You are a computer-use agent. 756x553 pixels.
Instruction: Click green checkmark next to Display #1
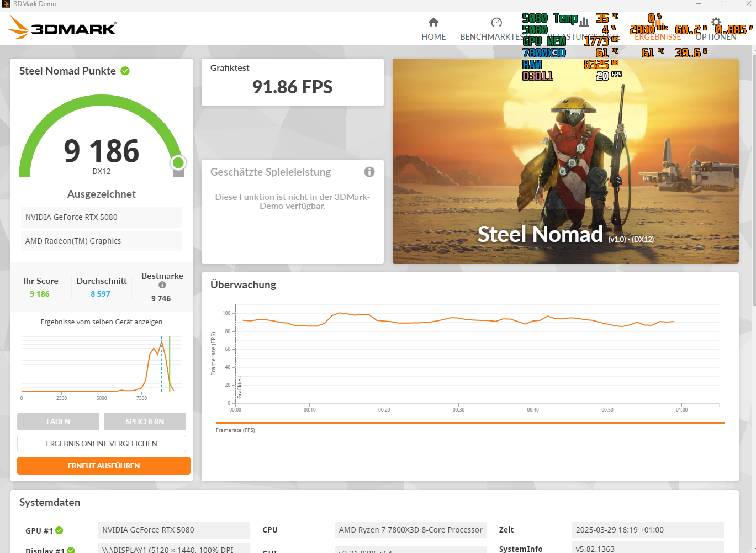(71, 550)
